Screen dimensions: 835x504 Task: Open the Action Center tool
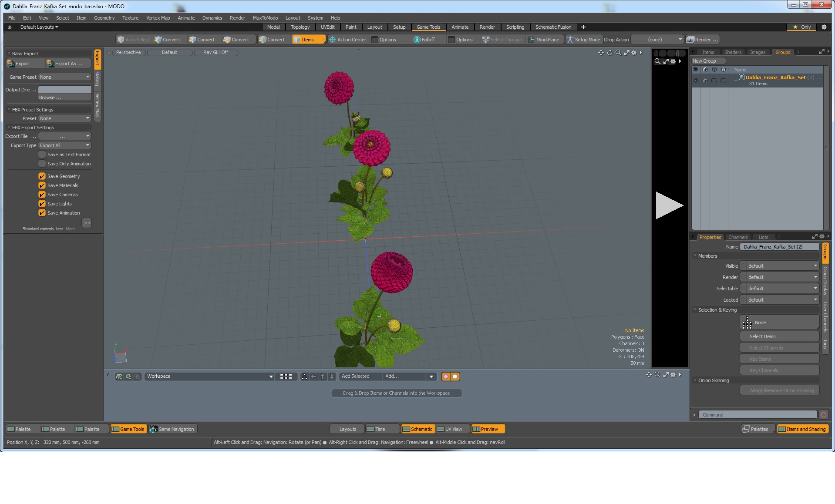(x=347, y=40)
